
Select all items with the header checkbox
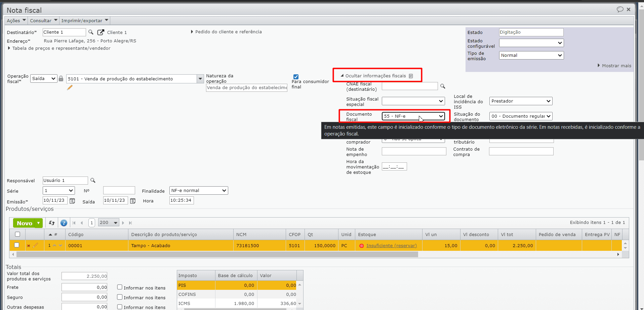[x=17, y=234]
